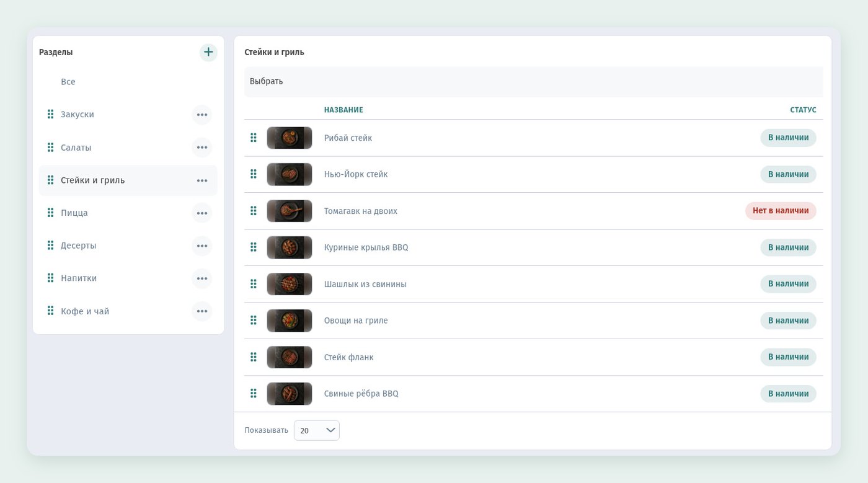The image size is (868, 483).
Task: Click the Нью-Йорк стейк dish name
Action: click(x=356, y=174)
